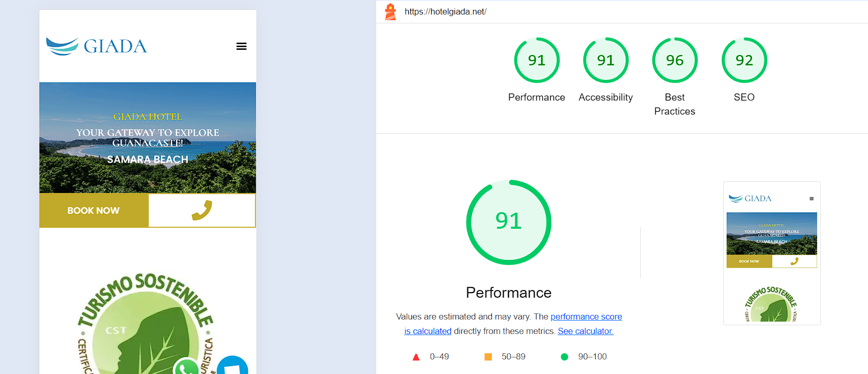The width and height of the screenshot is (868, 374).
Task: Open the blue live chat widget
Action: (x=232, y=365)
